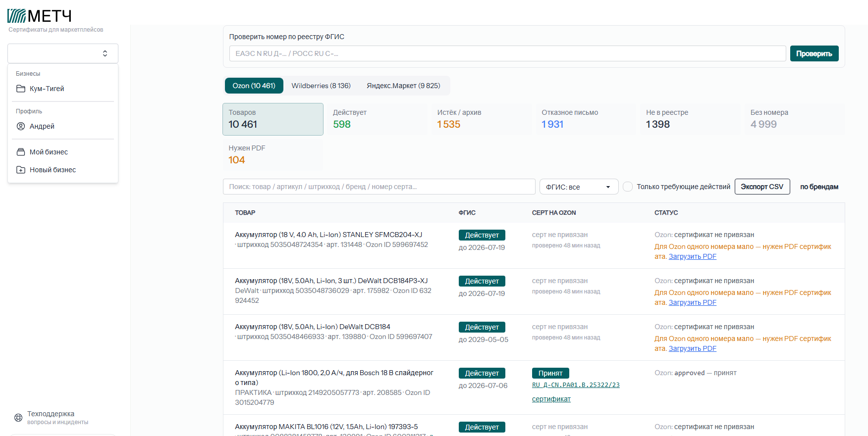Click the user profile icon beside Андрей
Viewport: 868px width, 436px height.
[21, 126]
